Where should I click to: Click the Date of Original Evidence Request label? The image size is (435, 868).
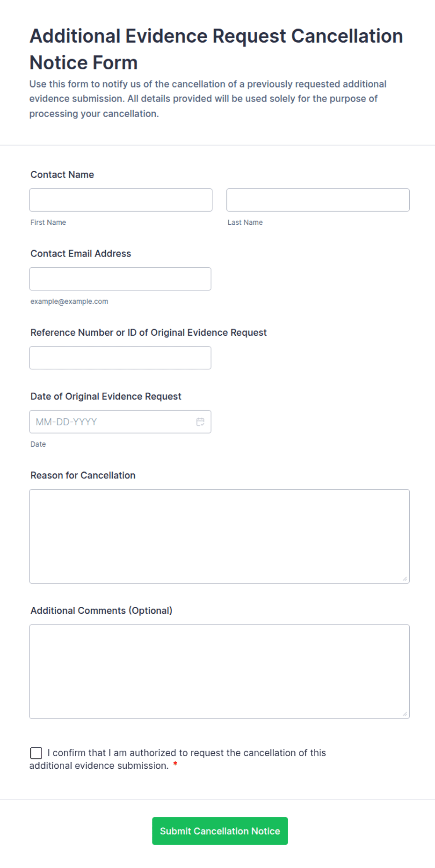106,397
